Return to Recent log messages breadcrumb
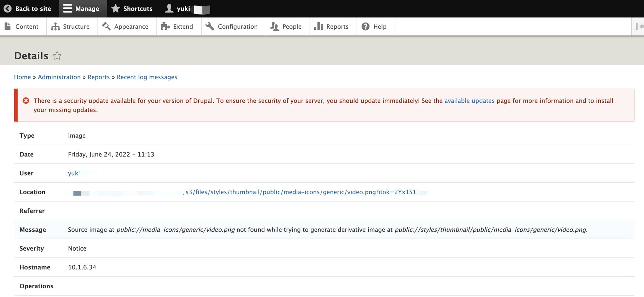The height and width of the screenshot is (297, 644). [x=147, y=77]
